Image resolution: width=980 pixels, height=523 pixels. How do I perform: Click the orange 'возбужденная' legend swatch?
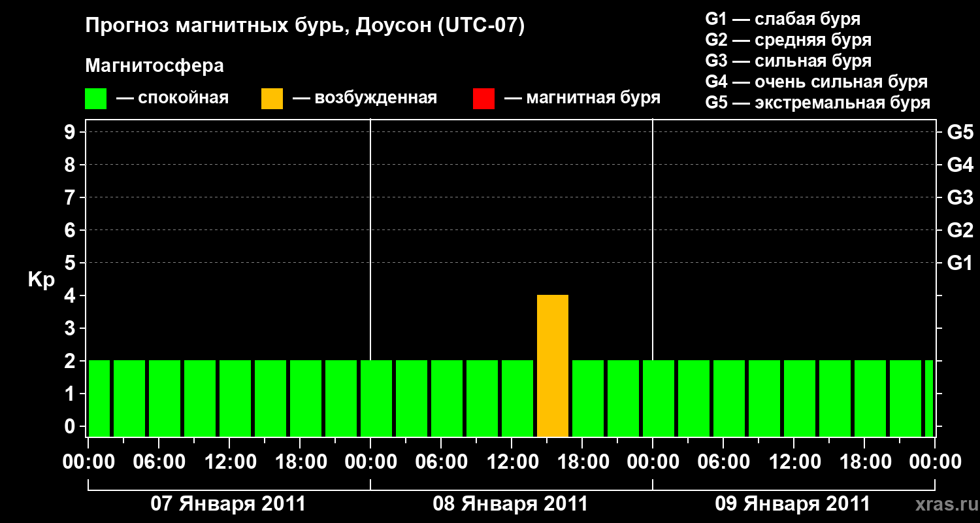(272, 99)
